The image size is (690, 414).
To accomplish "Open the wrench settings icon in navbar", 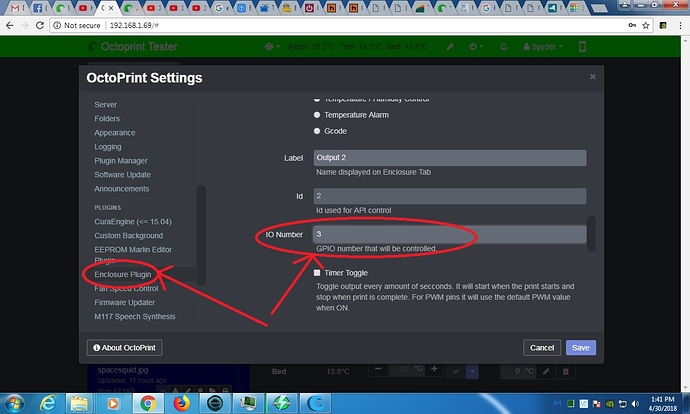I will coord(450,47).
